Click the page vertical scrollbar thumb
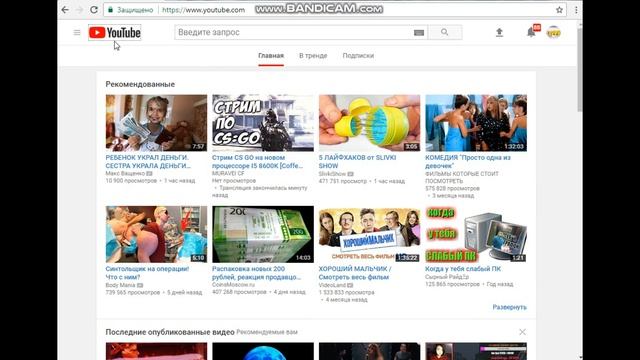This screenshot has height=360, width=640. tap(580, 69)
